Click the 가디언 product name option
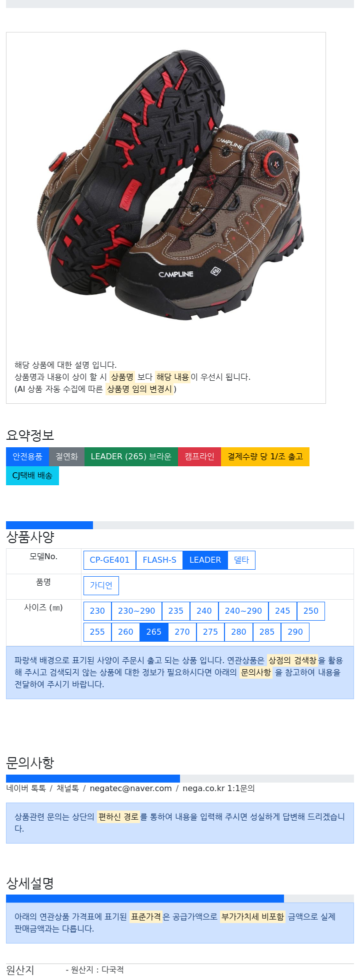The height and width of the screenshot is (980, 360). tap(101, 586)
